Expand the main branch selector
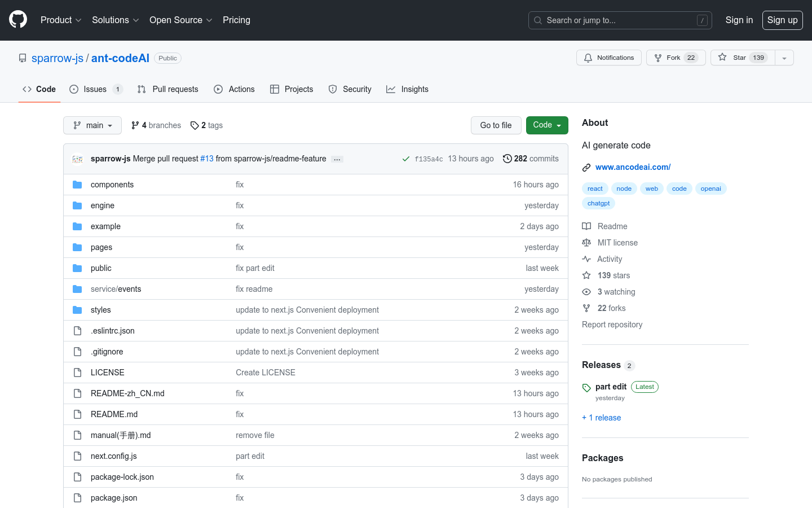Screen dimensions: 812x508 coord(92,125)
